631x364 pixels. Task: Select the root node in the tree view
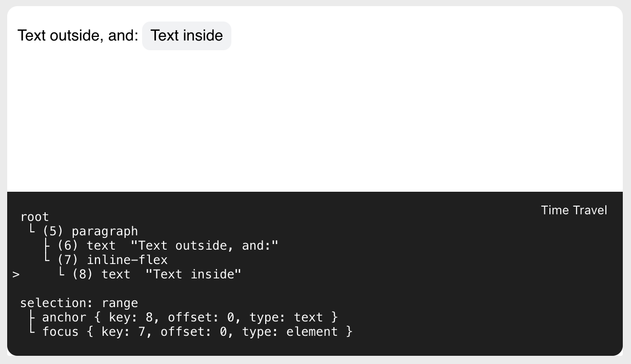[34, 216]
